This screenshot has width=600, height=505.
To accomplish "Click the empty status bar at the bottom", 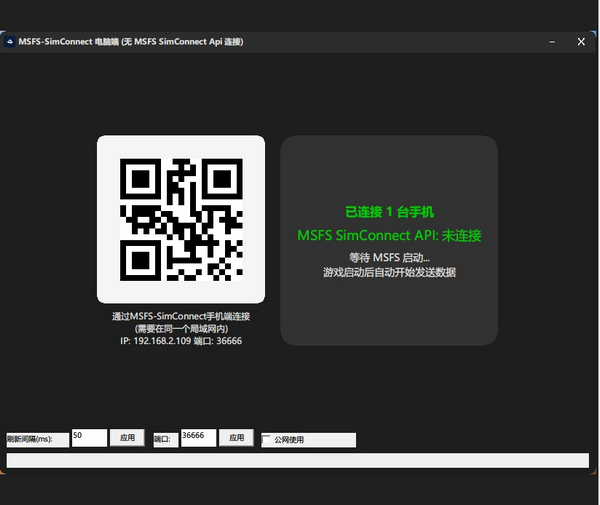I will [298, 460].
